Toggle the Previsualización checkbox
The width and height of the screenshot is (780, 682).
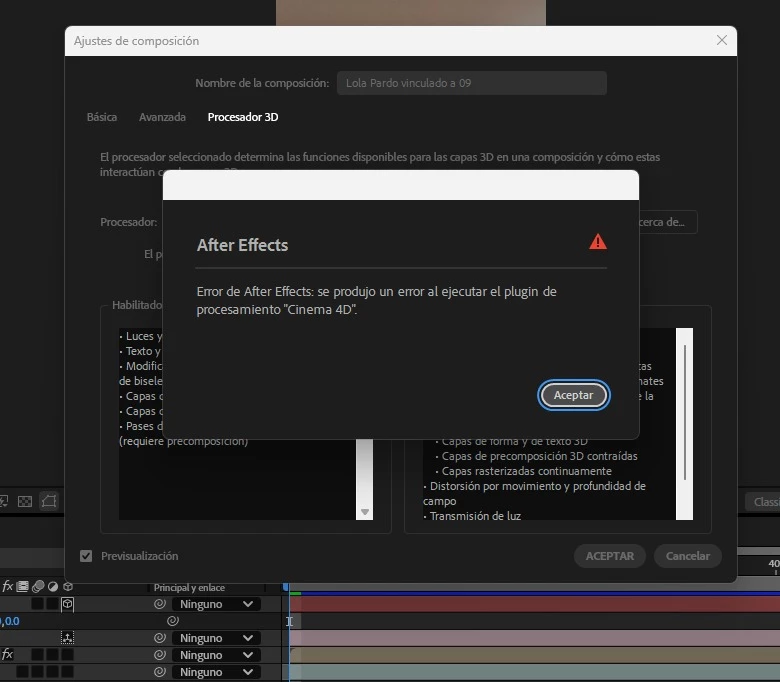[x=86, y=556]
